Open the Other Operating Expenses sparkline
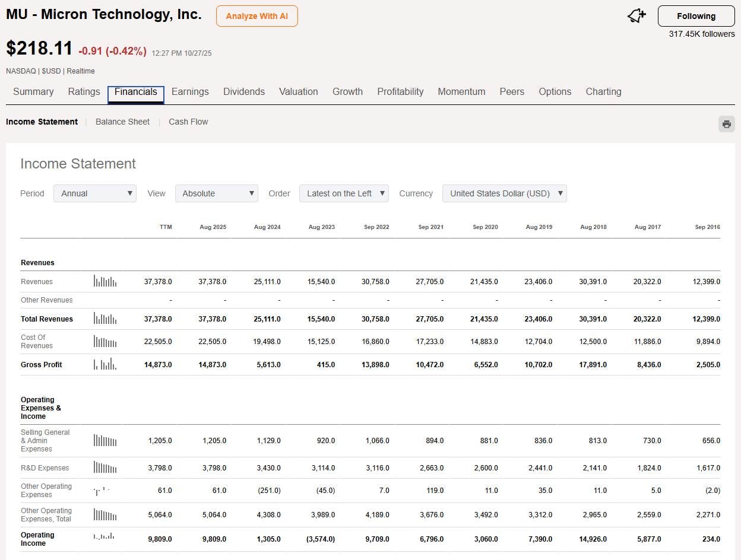Screen dimensions: 741x560 point(102,491)
